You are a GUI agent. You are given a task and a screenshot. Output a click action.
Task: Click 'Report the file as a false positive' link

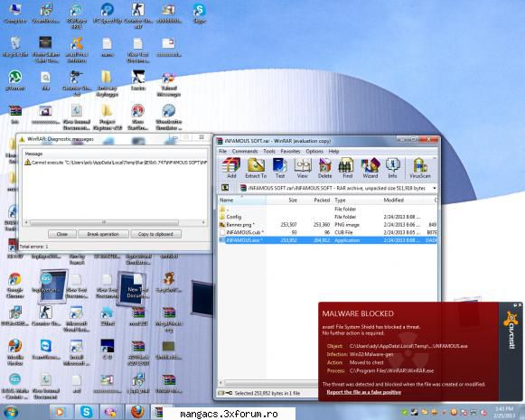pos(363,392)
